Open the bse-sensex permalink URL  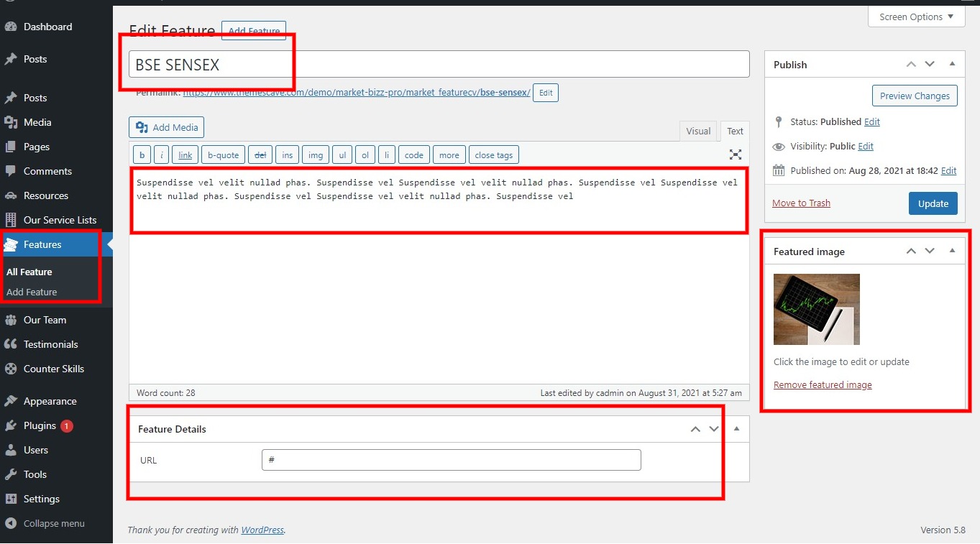coord(357,93)
